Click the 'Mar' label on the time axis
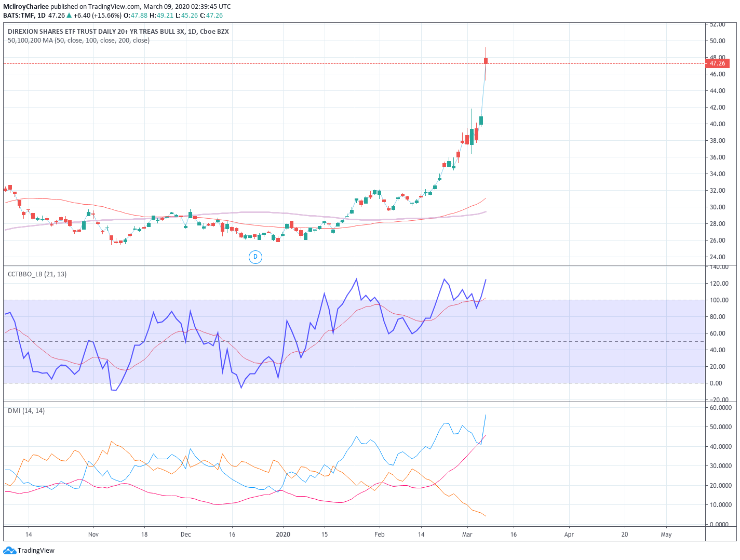Image resolution: width=740 pixels, height=560 pixels. [x=467, y=534]
